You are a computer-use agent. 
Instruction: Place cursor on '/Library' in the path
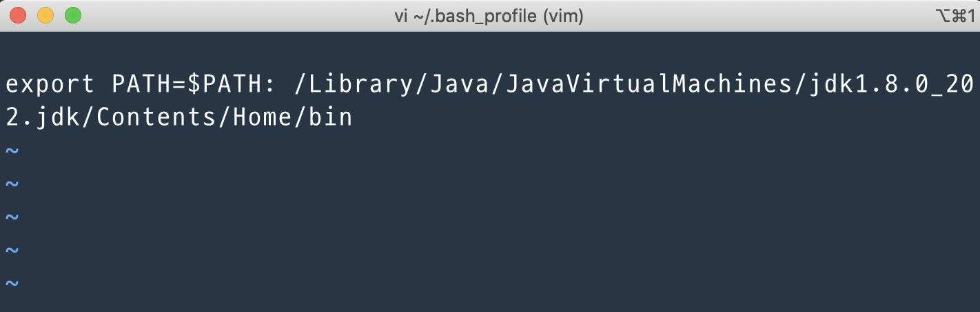tap(354, 84)
